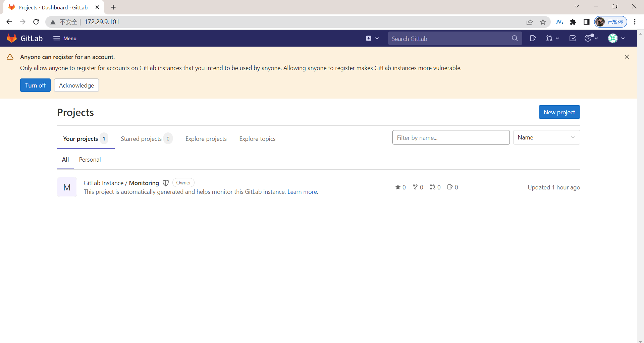The width and height of the screenshot is (644, 343).
Task: Select the Personal sub-tab
Action: (90, 160)
